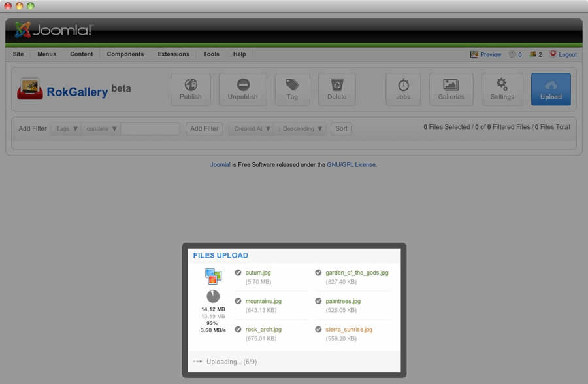Expand the Tags filter dropdown
Viewport: 588px width, 384px height.
[x=66, y=129]
